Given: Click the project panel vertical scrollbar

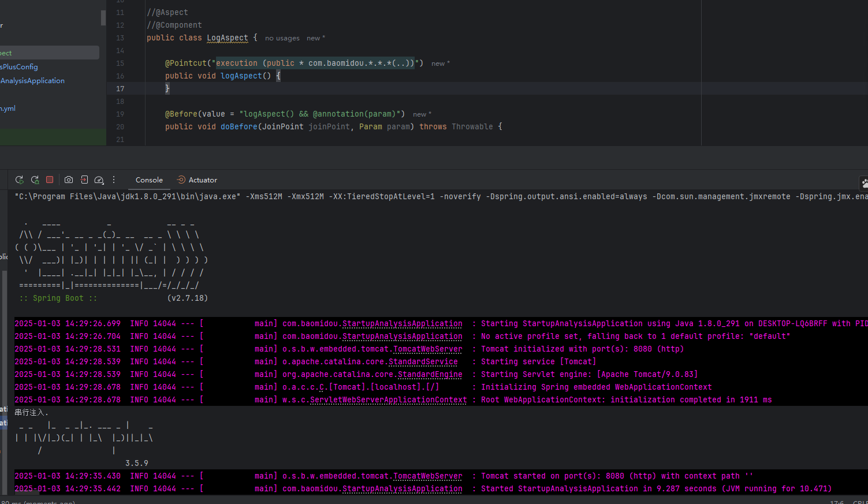Looking at the screenshot, I should point(103,18).
